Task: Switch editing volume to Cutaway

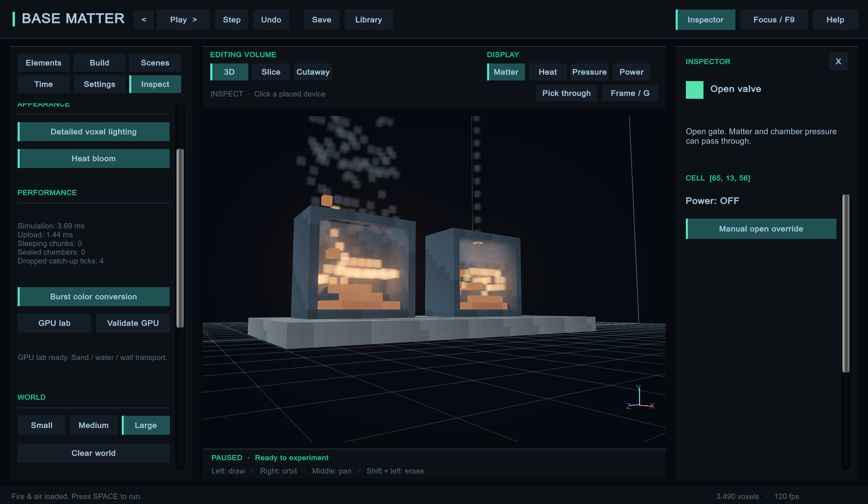Action: 313,72
